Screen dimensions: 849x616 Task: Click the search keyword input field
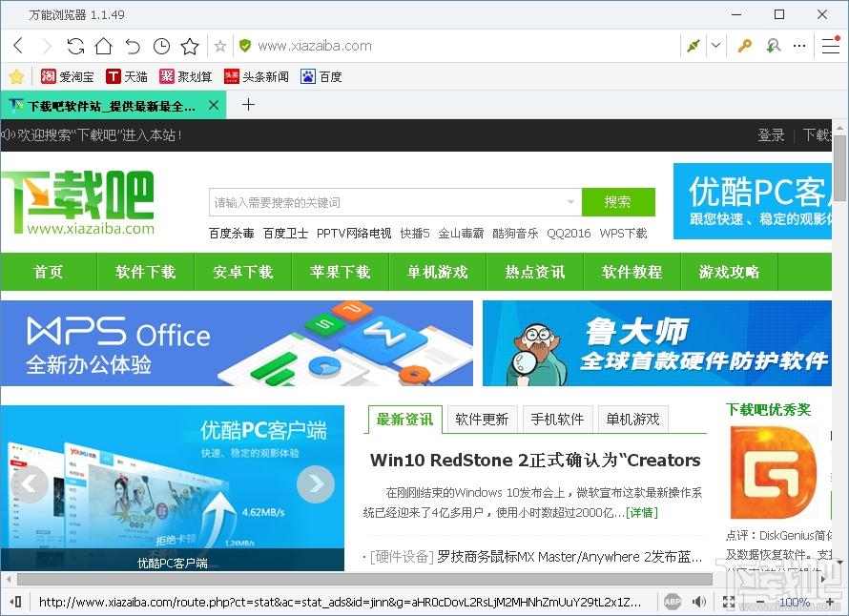pos(387,202)
